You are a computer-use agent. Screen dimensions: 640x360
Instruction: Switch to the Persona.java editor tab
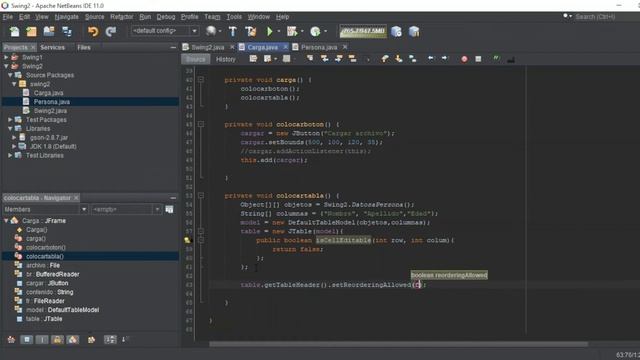[319, 47]
